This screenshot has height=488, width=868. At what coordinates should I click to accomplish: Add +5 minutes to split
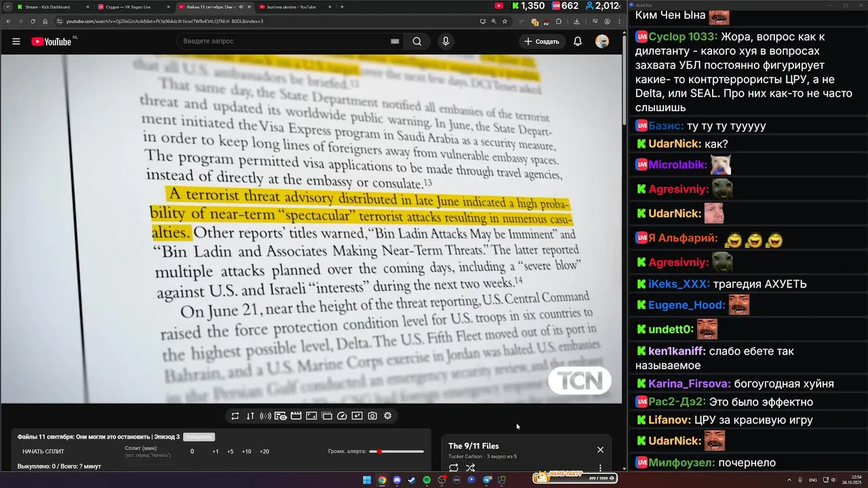point(231,451)
